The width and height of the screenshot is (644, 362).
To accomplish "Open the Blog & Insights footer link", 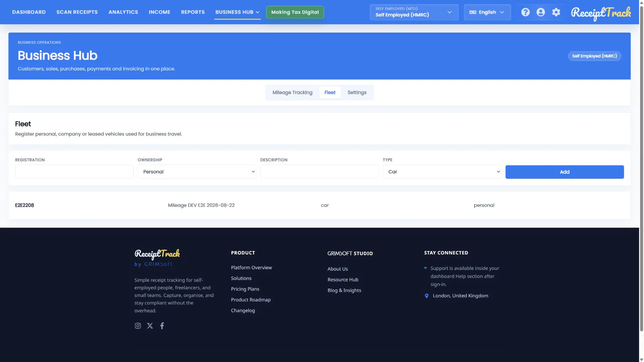I will (x=344, y=290).
